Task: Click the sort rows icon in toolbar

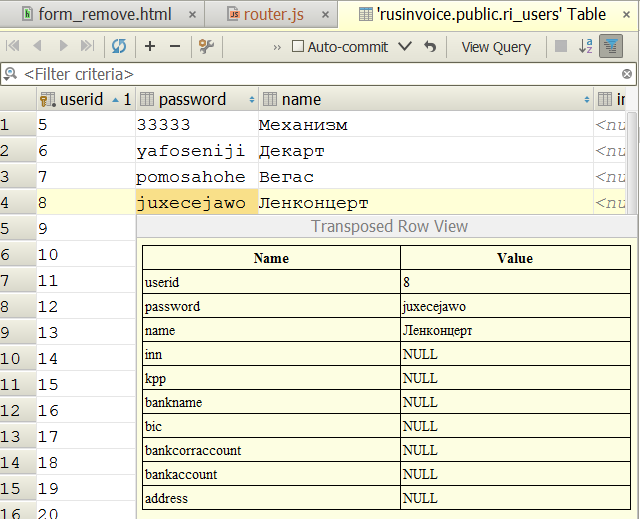Action: coord(586,47)
